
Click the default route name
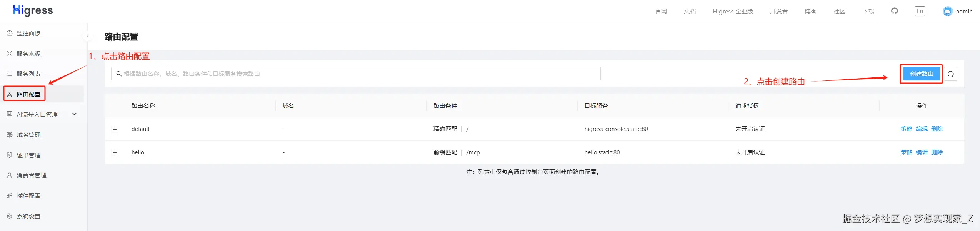(140, 129)
